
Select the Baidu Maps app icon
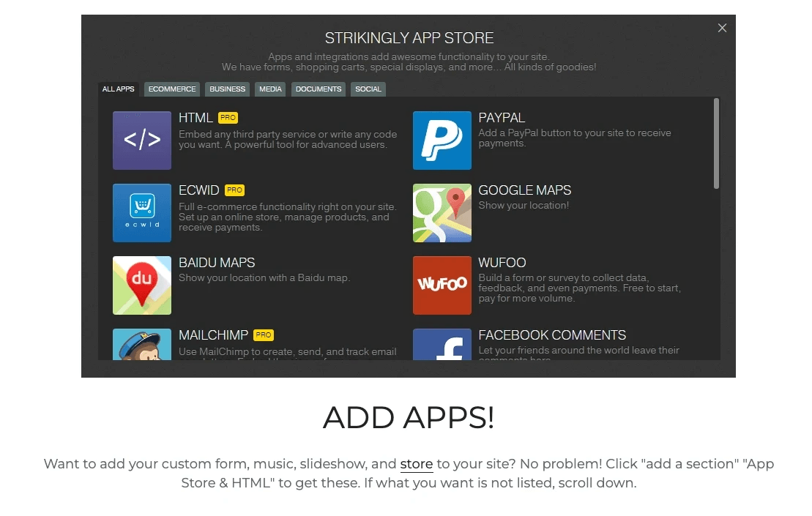[142, 285]
